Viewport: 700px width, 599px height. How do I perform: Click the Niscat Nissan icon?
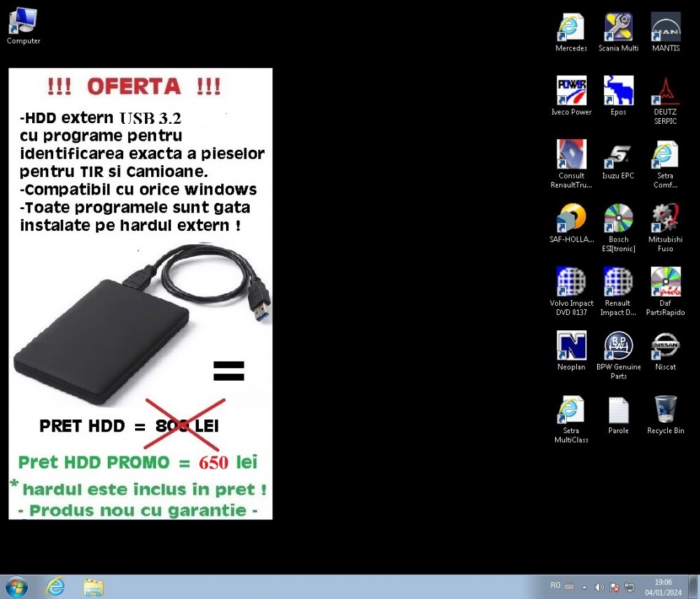click(665, 351)
